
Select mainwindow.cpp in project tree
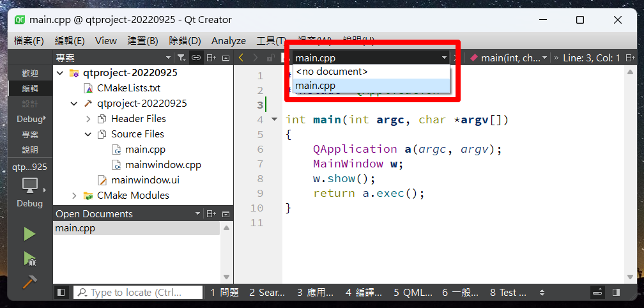pyautogui.click(x=163, y=165)
